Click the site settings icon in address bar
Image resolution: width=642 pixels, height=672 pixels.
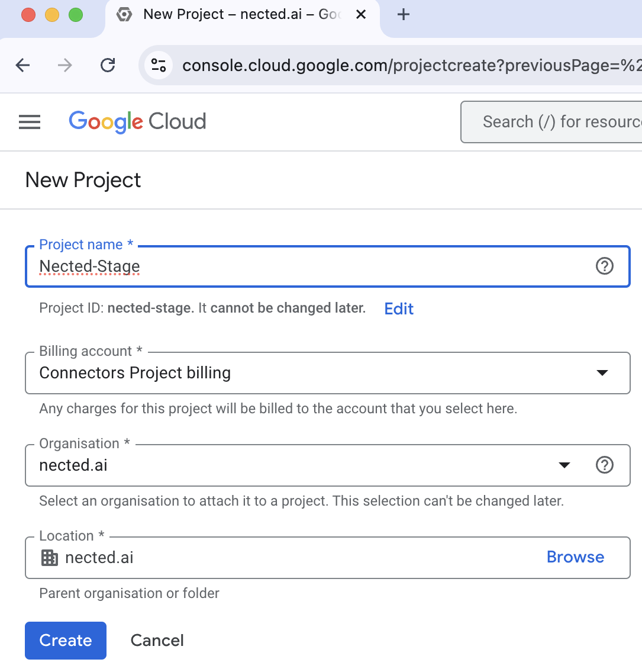[x=159, y=65]
